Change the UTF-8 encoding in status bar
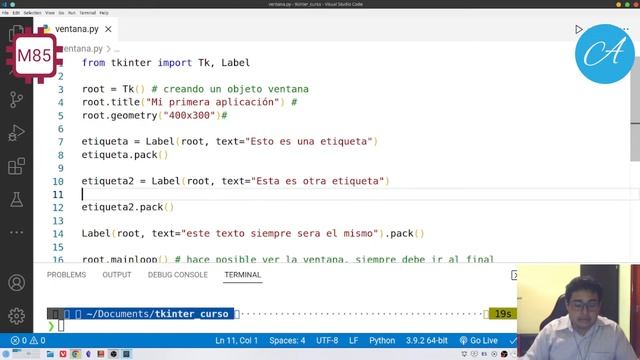Viewport: 640px width, 360px height. [x=327, y=340]
